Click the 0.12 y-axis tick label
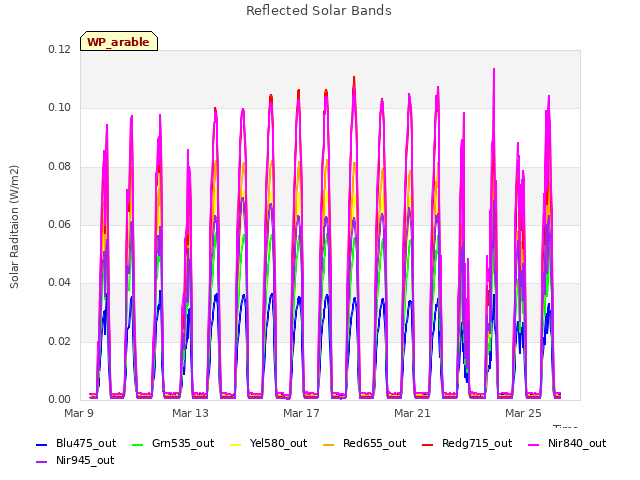The height and width of the screenshot is (480, 640). point(60,49)
